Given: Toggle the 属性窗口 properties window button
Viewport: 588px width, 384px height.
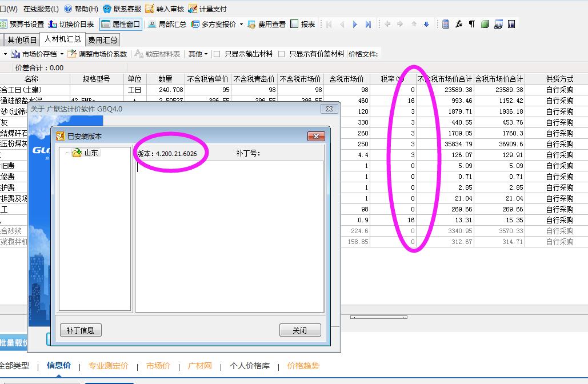Looking at the screenshot, I should (x=121, y=25).
